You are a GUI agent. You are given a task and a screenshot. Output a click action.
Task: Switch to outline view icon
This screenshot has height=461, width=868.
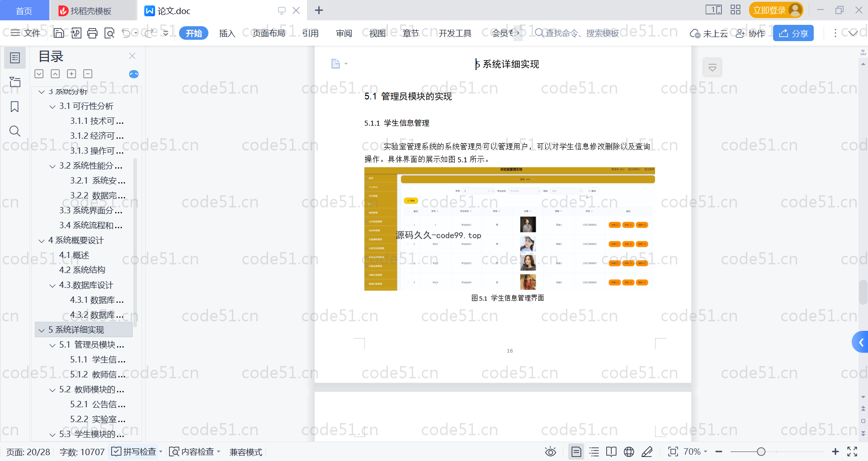(594, 452)
